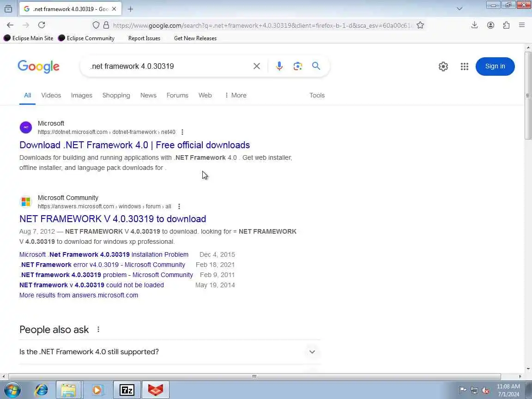Image resolution: width=532 pixels, height=399 pixels.
Task: Open search Tools options
Action: pyautogui.click(x=317, y=95)
